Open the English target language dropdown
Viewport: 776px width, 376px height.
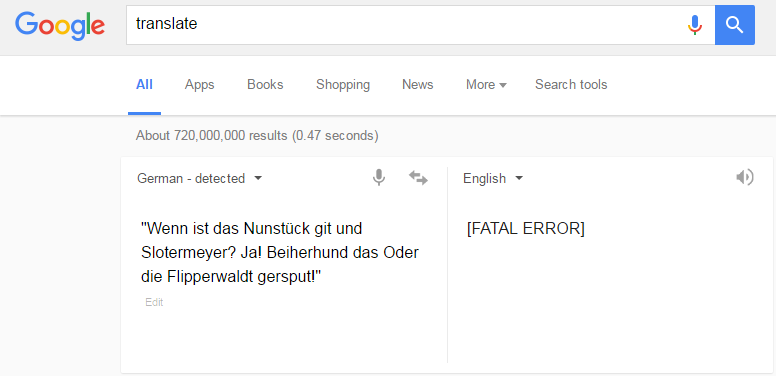(493, 178)
